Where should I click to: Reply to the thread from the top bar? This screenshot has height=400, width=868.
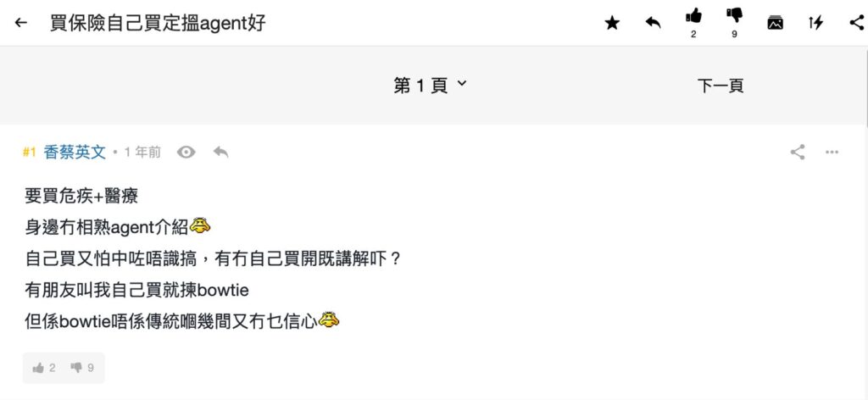(x=654, y=23)
